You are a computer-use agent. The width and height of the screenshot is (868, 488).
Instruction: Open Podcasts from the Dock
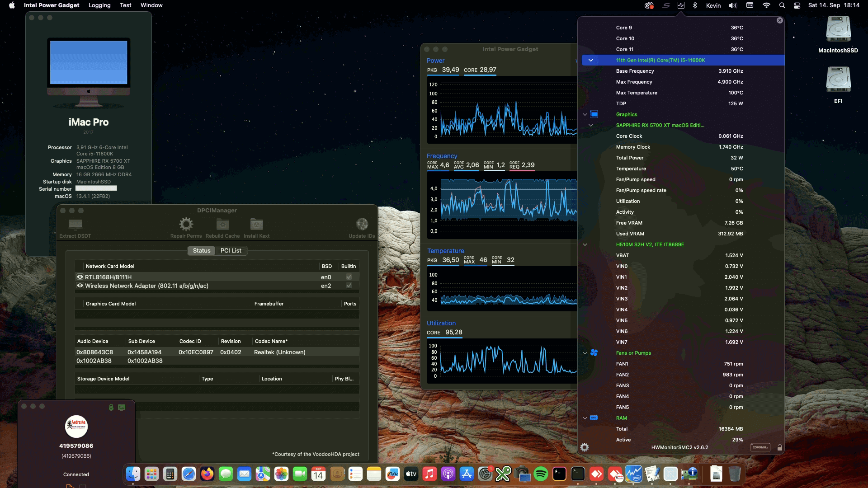point(448,474)
